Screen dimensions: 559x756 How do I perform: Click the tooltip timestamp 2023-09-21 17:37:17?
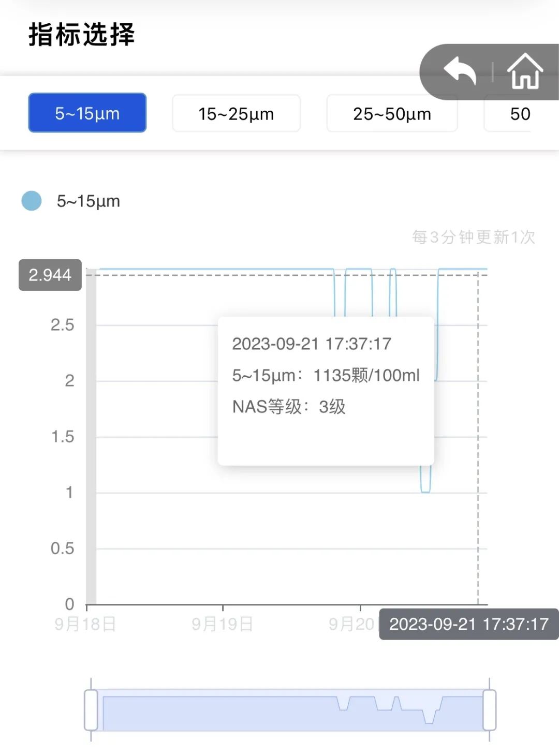(312, 344)
